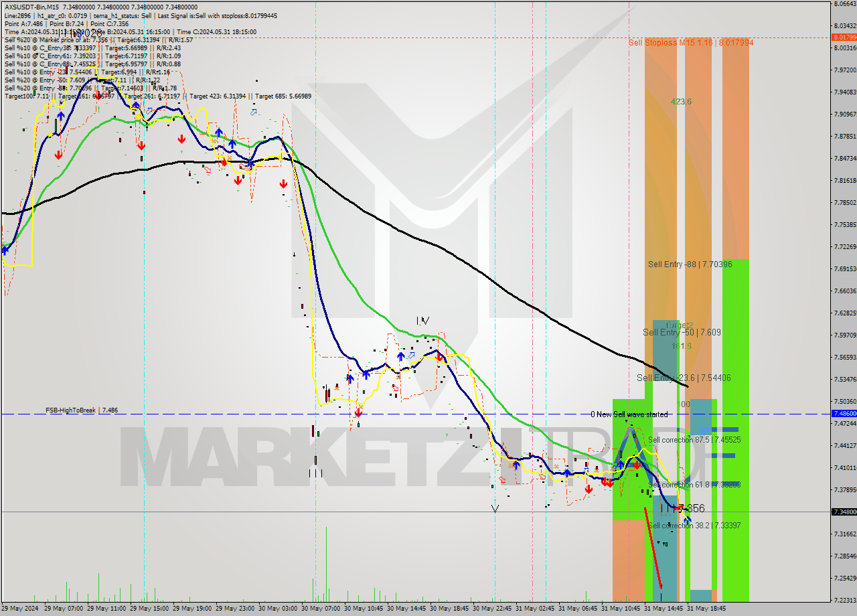
Task: Click the 423.6 Fibonacci label
Action: (x=681, y=101)
